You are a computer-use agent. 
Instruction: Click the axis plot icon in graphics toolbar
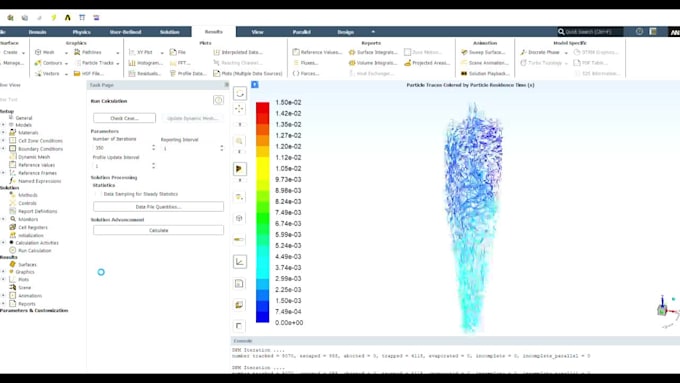(x=239, y=261)
